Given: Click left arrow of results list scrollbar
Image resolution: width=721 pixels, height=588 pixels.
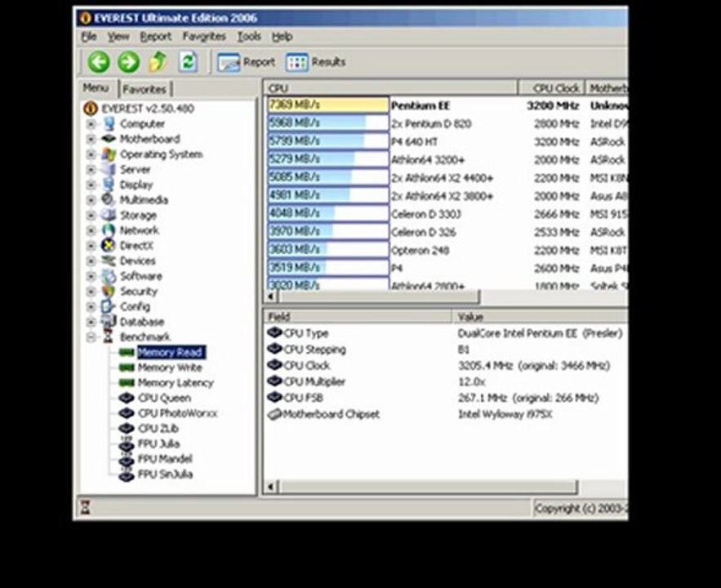Looking at the screenshot, I should coord(271,296).
